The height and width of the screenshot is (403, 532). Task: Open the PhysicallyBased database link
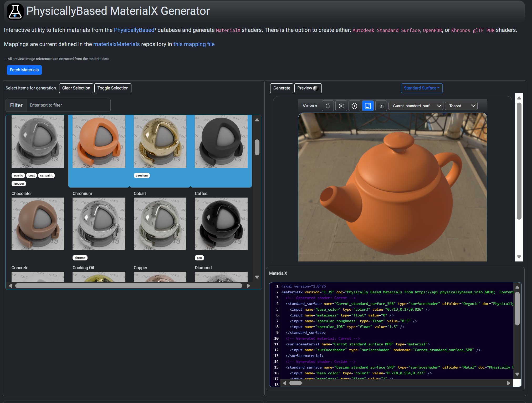click(x=134, y=30)
